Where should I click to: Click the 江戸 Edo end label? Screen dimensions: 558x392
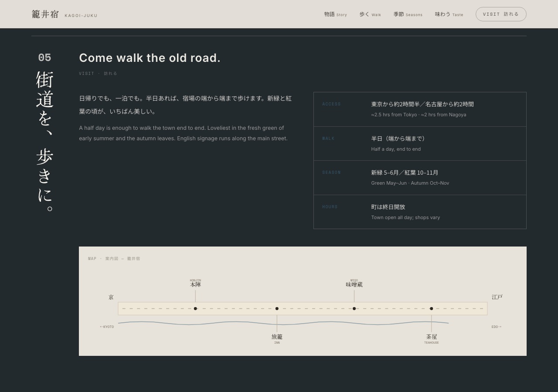pos(497,297)
